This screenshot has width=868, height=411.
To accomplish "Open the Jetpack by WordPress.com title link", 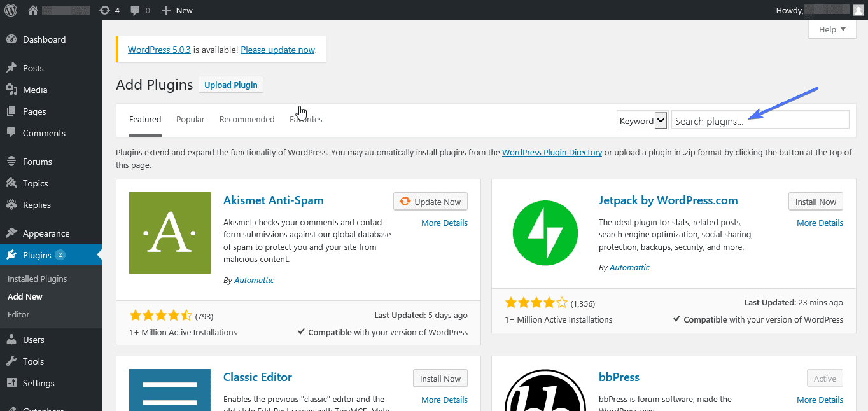I will pyautogui.click(x=668, y=200).
